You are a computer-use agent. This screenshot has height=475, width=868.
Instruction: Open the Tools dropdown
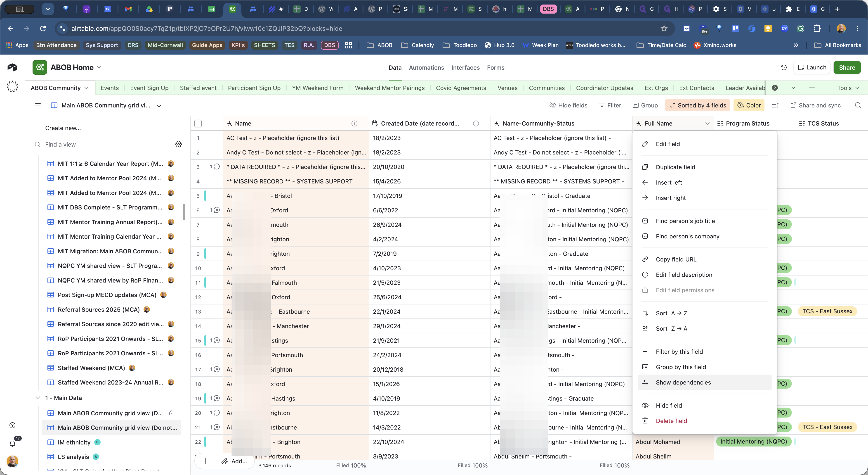(848, 88)
